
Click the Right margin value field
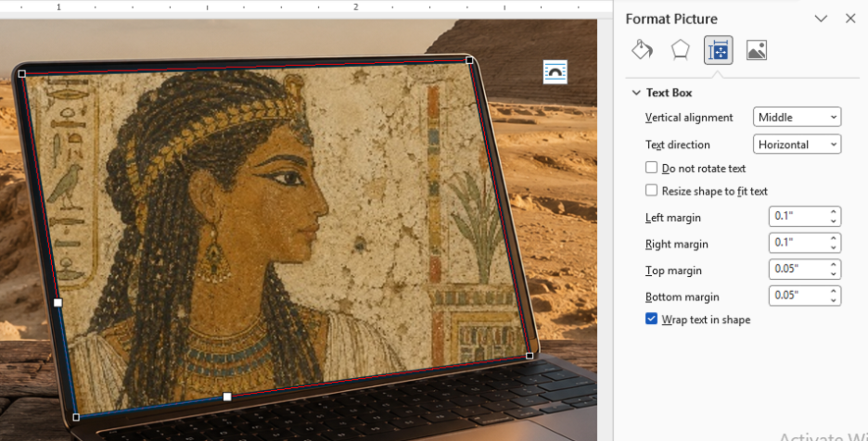(798, 243)
